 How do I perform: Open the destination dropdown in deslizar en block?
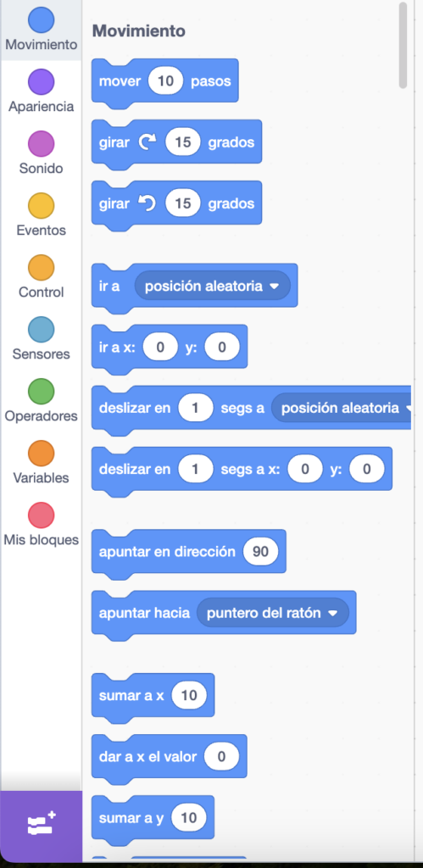(341, 409)
